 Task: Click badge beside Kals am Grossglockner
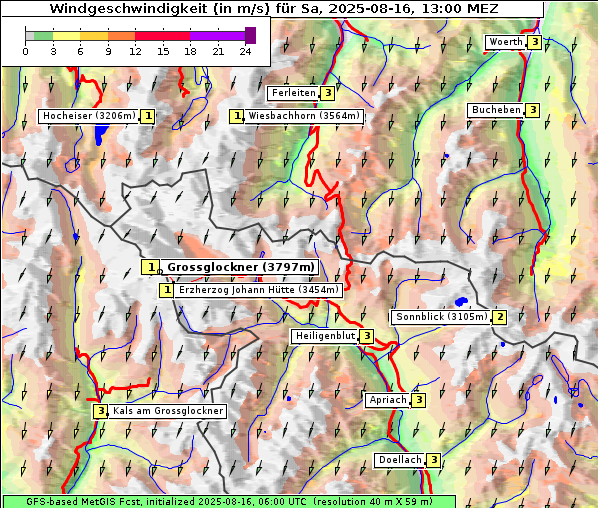(x=101, y=411)
